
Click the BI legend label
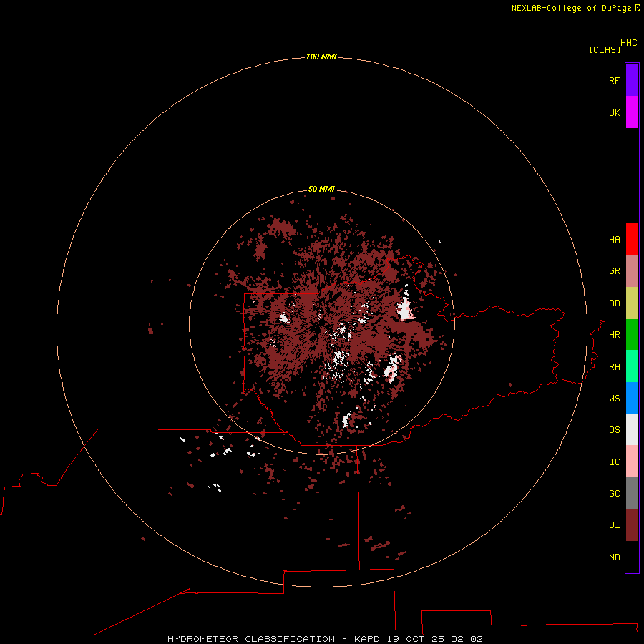pos(614,525)
